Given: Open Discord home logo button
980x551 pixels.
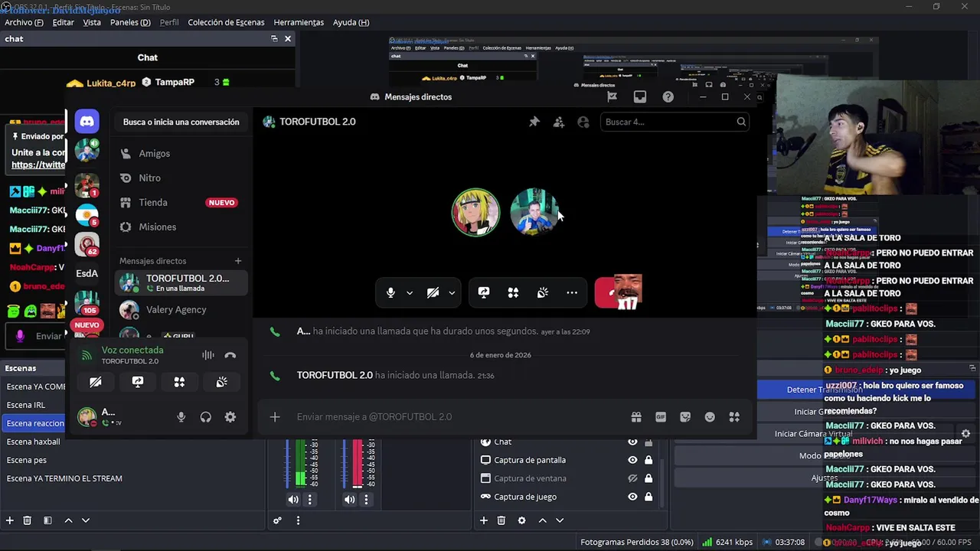Looking at the screenshot, I should [87, 122].
